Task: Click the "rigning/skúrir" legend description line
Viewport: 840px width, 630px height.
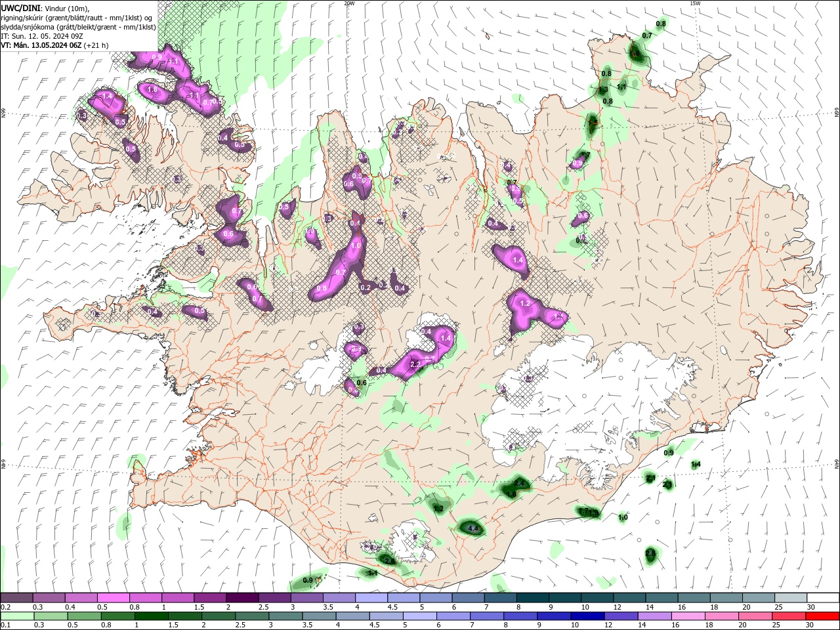Action: (77, 17)
